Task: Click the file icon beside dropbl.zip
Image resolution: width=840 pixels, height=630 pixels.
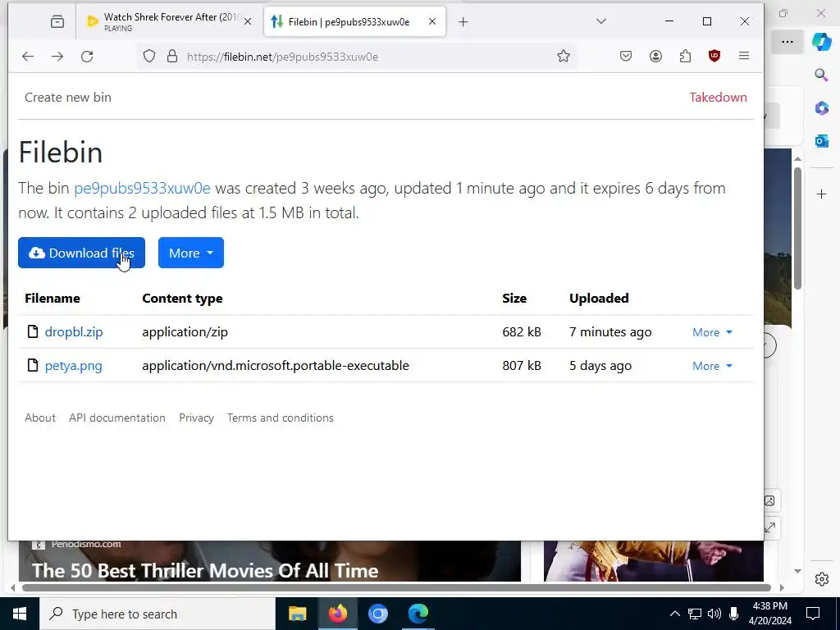Action: pyautogui.click(x=33, y=331)
